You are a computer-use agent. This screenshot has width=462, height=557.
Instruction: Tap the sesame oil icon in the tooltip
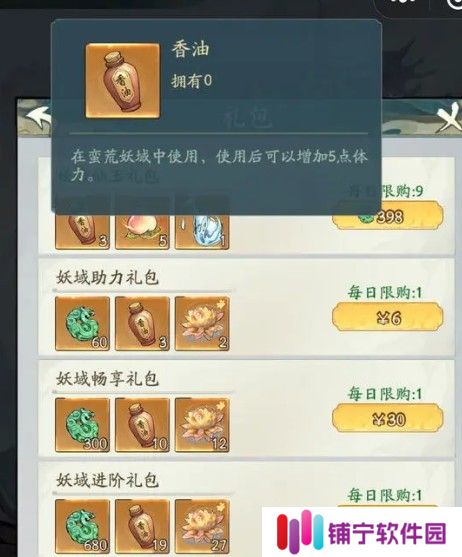pos(123,81)
